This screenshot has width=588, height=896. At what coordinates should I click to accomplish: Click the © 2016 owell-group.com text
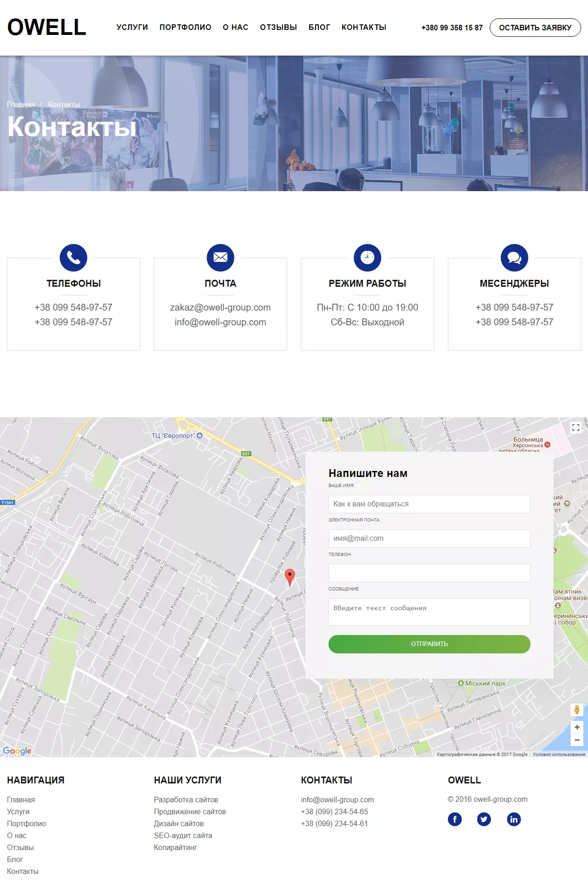(x=488, y=800)
